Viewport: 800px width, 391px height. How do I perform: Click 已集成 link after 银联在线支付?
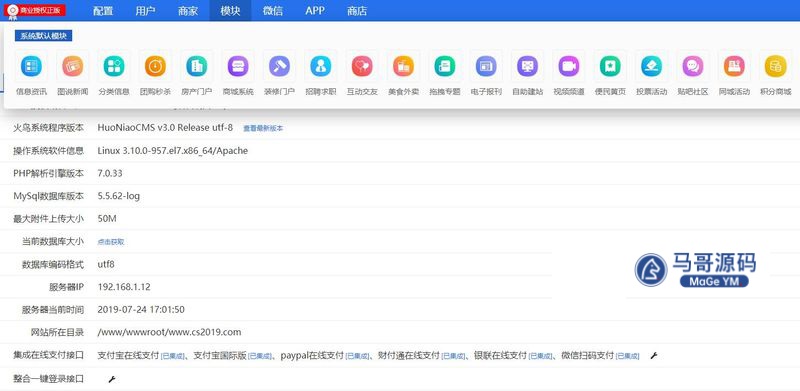coord(540,356)
